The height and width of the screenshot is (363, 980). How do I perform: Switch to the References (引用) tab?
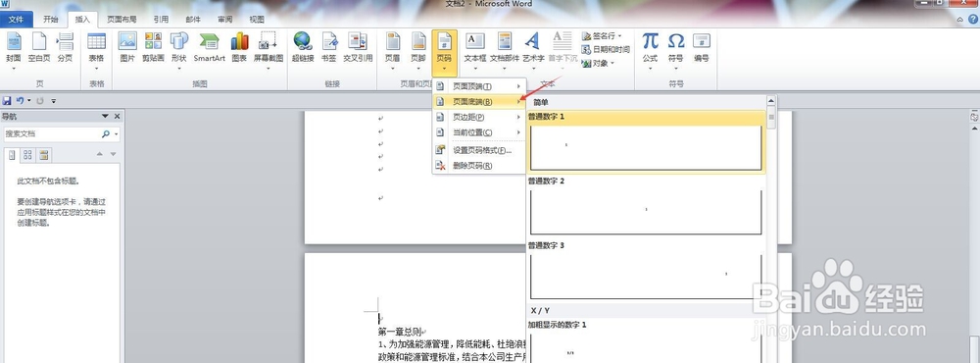point(161,20)
